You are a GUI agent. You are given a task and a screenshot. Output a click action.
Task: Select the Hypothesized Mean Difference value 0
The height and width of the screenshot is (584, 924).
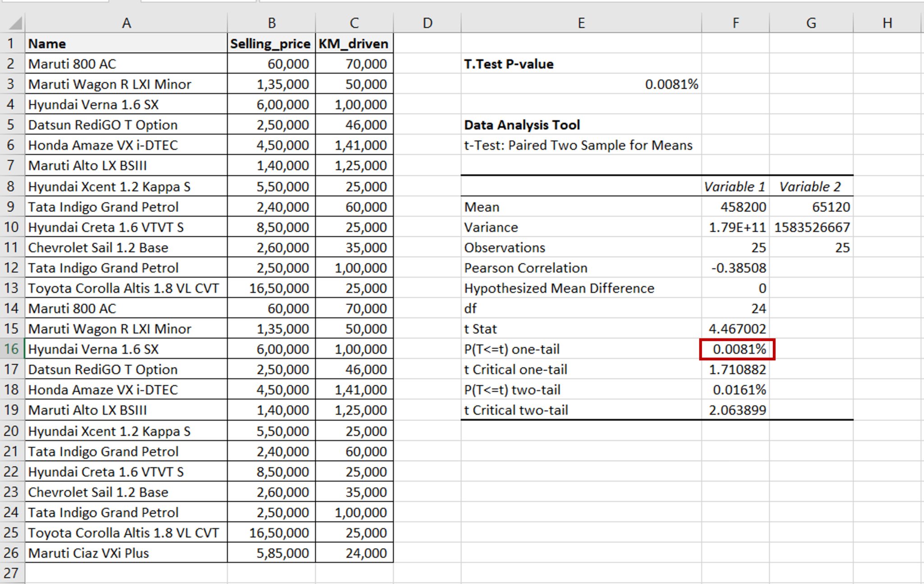(736, 288)
